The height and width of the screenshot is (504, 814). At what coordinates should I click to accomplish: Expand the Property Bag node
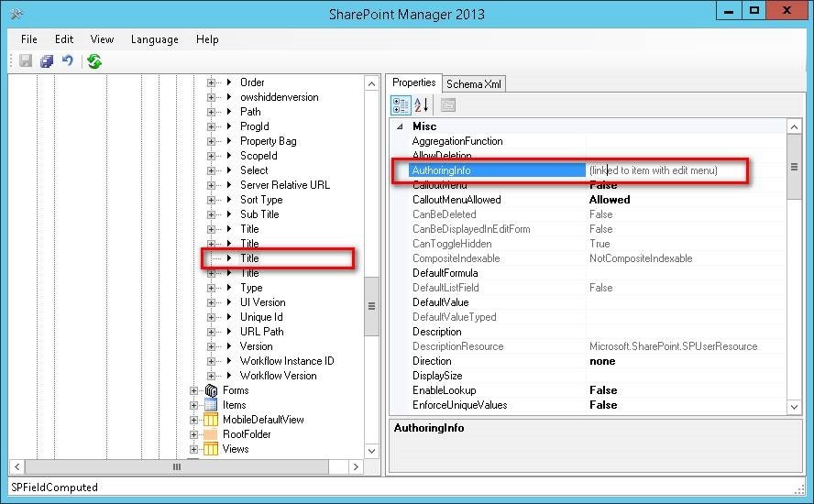(210, 141)
